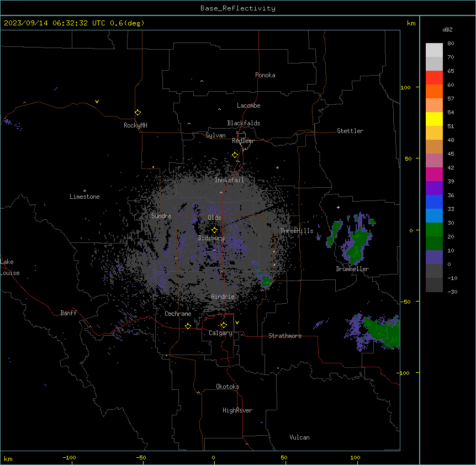Pick the blue 33-36 dBZ legend swatch
Screen dimensions: 476x465
click(x=434, y=202)
